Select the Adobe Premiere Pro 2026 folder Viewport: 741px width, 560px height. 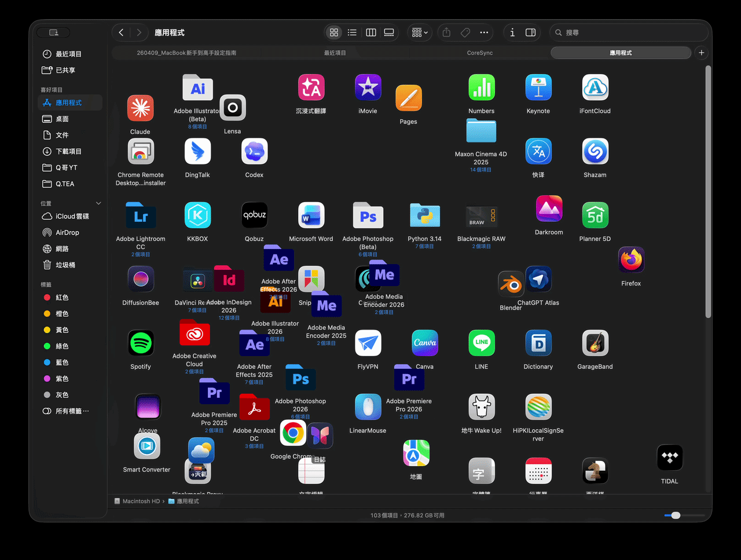click(x=409, y=378)
